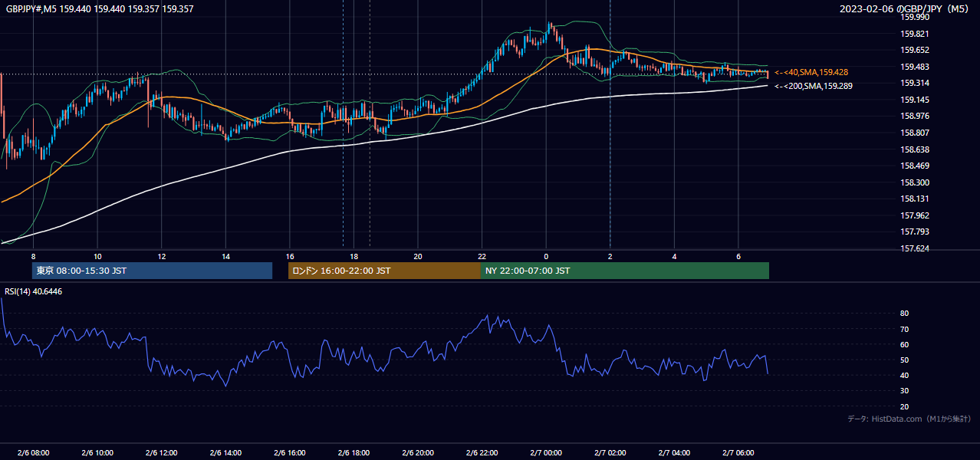Click the RSI axis level 70
This screenshot has height=460, width=980.
click(x=904, y=329)
